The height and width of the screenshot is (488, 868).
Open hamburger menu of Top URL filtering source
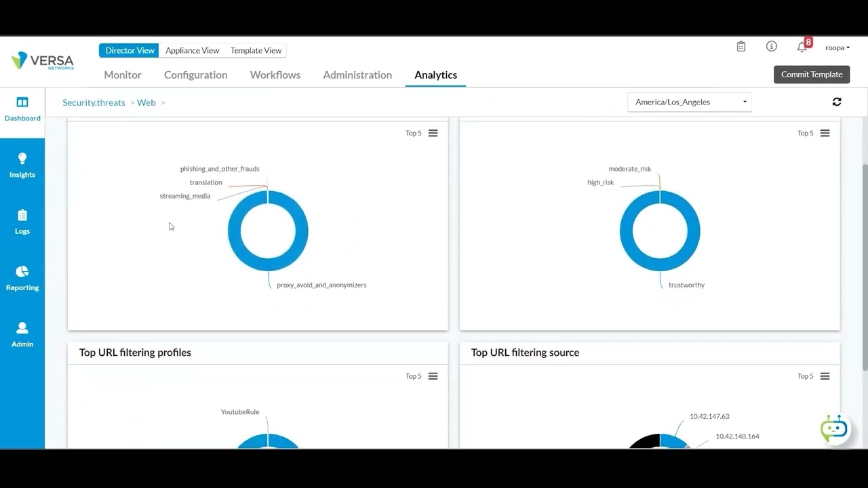tap(825, 376)
